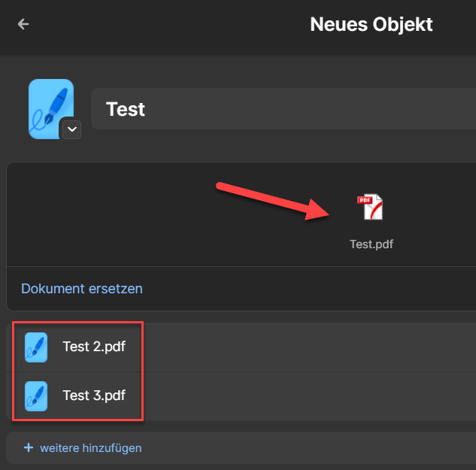
Task: Open the object icon chevron dropdown
Action: click(x=71, y=129)
